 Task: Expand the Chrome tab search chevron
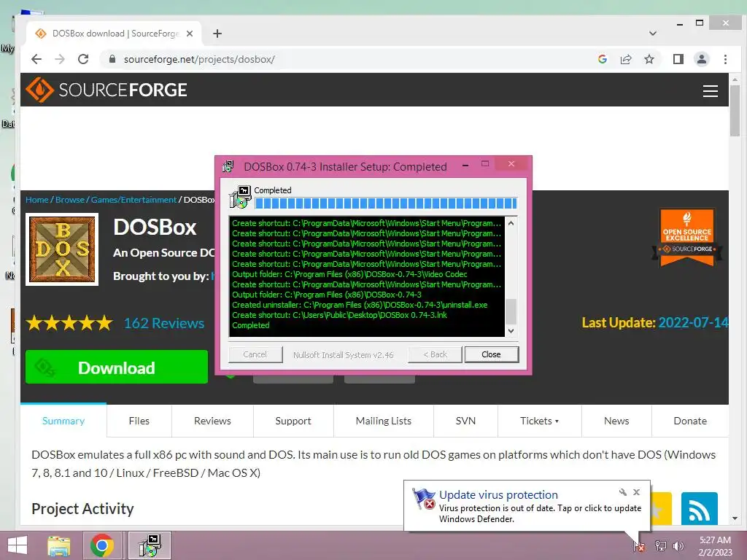click(x=653, y=34)
